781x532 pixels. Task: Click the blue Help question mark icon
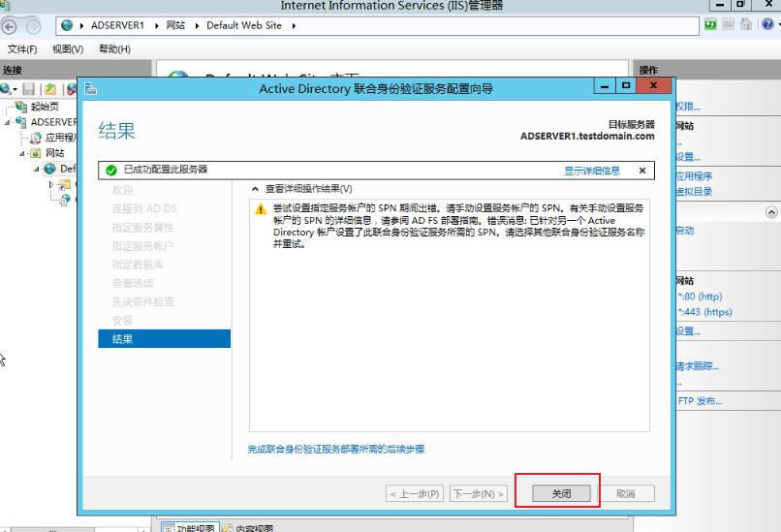click(x=767, y=24)
